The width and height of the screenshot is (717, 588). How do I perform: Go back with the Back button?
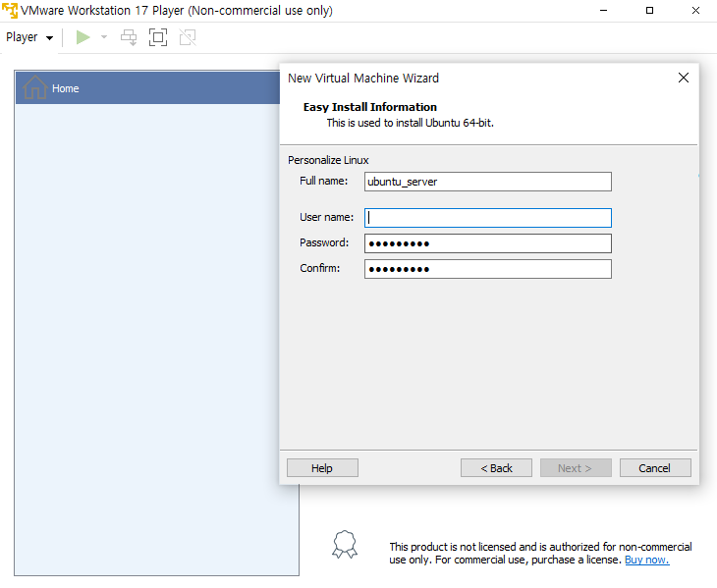tap(496, 468)
